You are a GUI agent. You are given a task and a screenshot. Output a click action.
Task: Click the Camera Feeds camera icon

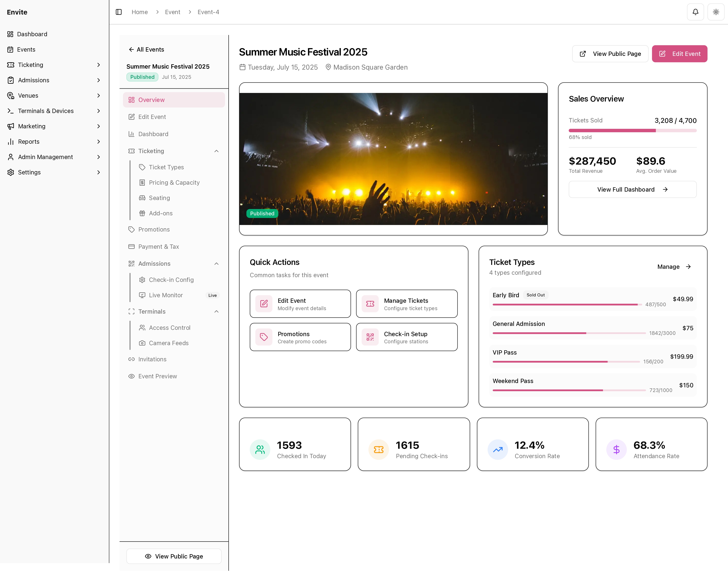click(142, 343)
